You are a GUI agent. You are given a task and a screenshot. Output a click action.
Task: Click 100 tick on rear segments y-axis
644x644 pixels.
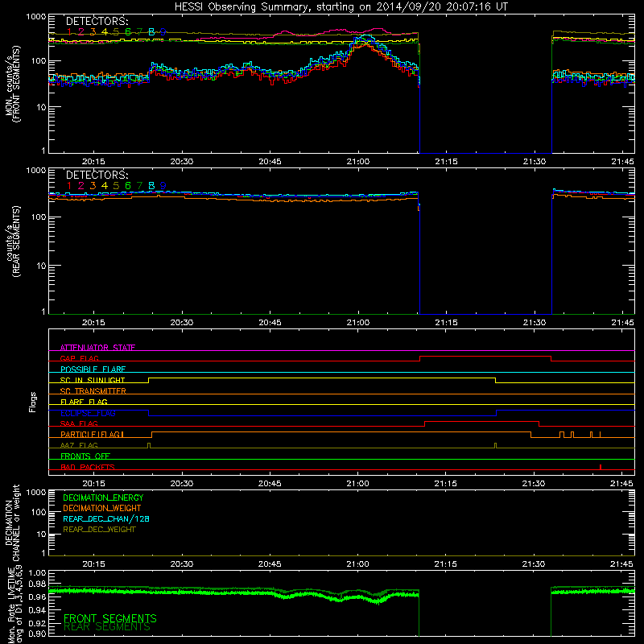[39, 217]
